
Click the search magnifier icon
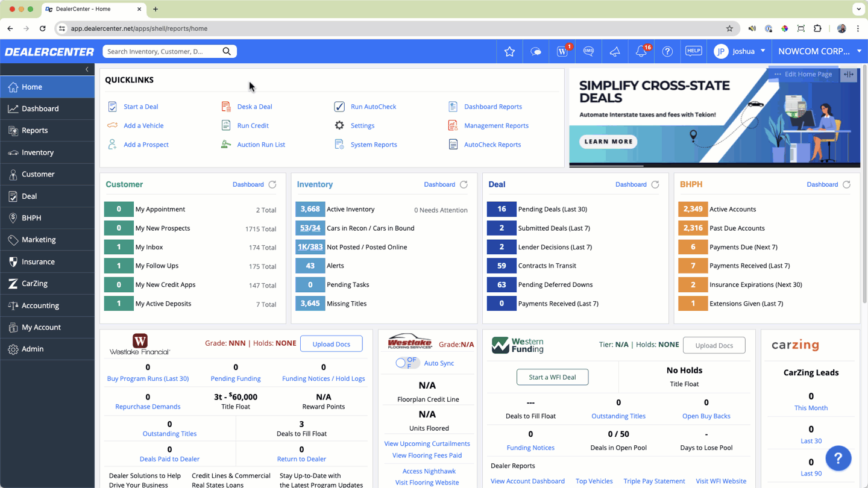click(227, 51)
